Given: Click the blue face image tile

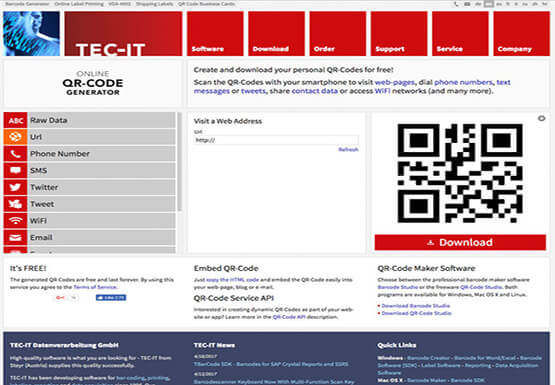Looking at the screenshot, I should (32, 34).
